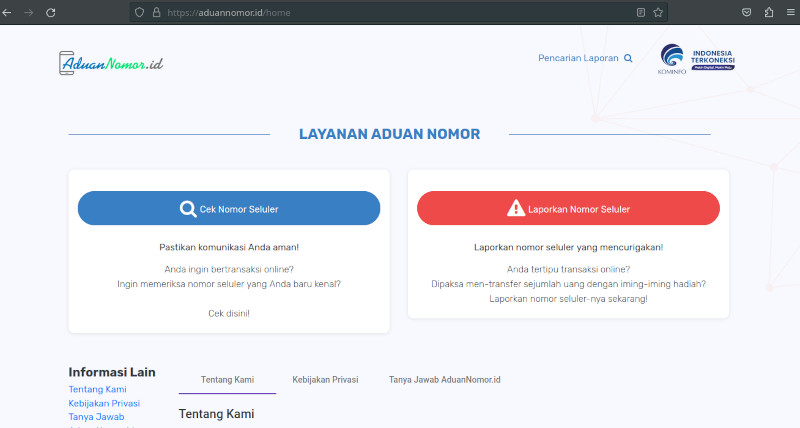Open the Pocket save icon

pyautogui.click(x=746, y=12)
